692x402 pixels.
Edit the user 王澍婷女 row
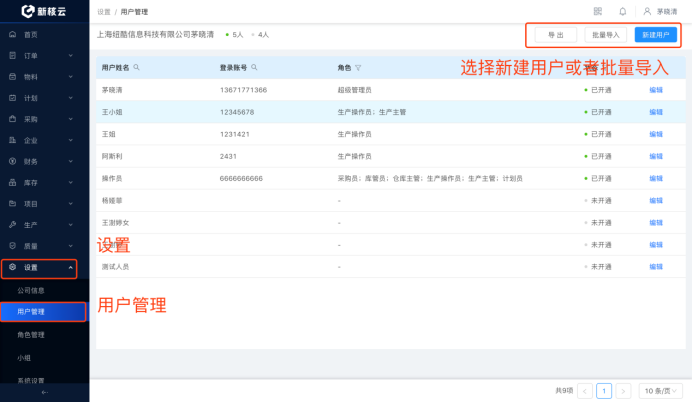(x=656, y=222)
